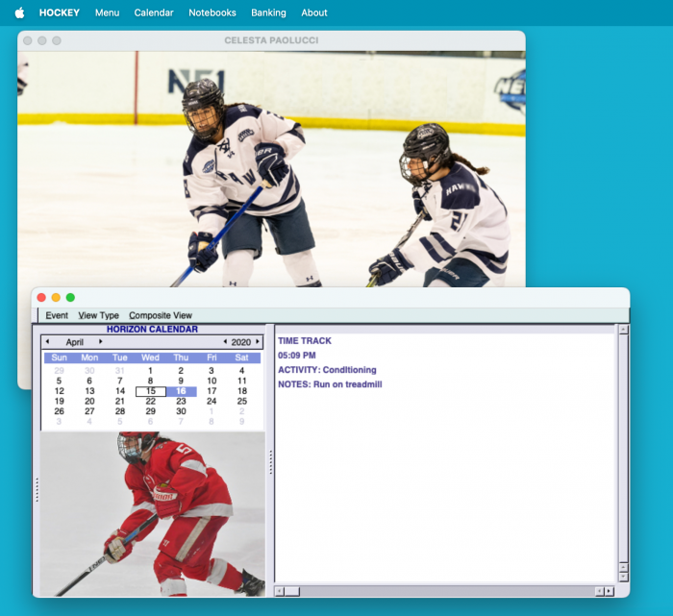Advance one year past 2020

(x=257, y=342)
